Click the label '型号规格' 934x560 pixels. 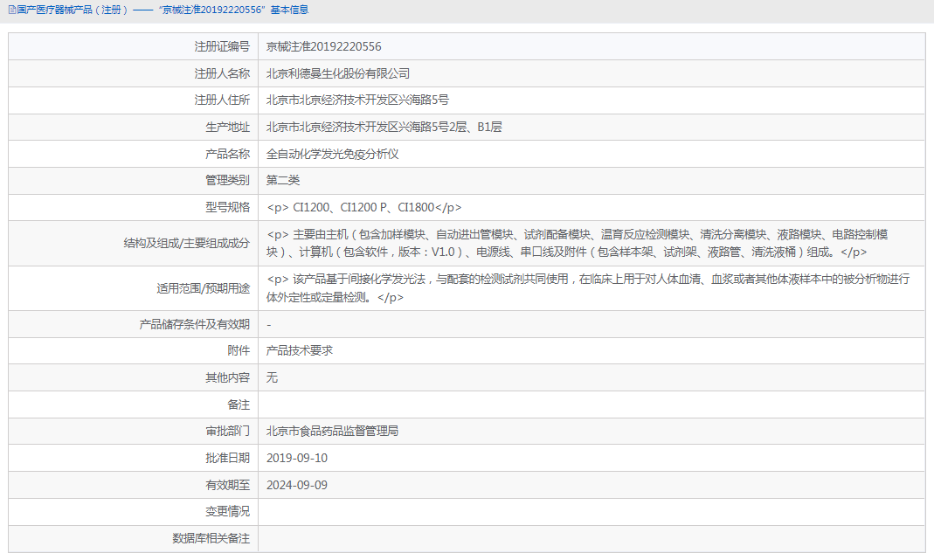point(227,207)
